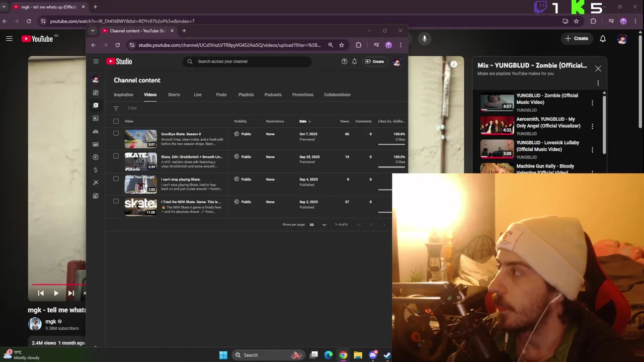The height and width of the screenshot is (362, 644).
Task: Switch to the Collaborations tab
Action: [x=337, y=95]
